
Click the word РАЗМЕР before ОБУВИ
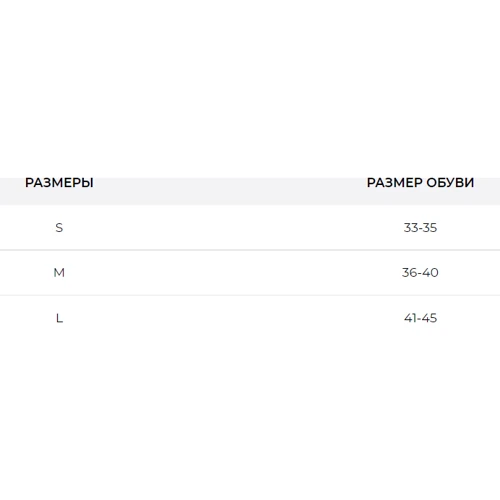click(394, 183)
